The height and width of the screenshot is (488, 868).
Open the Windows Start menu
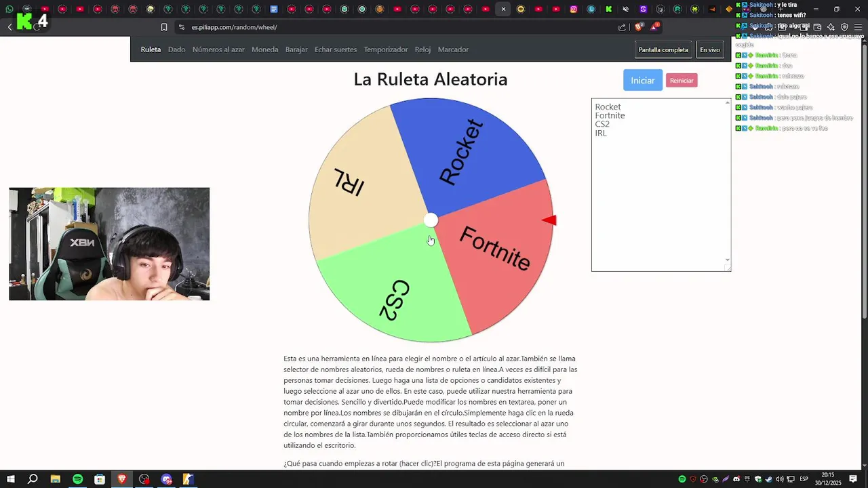point(11,479)
